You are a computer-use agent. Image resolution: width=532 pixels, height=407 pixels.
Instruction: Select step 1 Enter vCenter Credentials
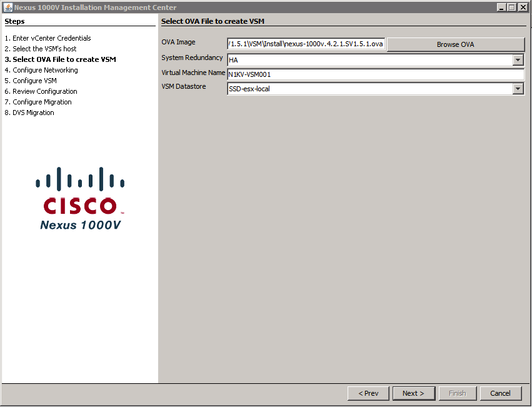tap(48, 38)
